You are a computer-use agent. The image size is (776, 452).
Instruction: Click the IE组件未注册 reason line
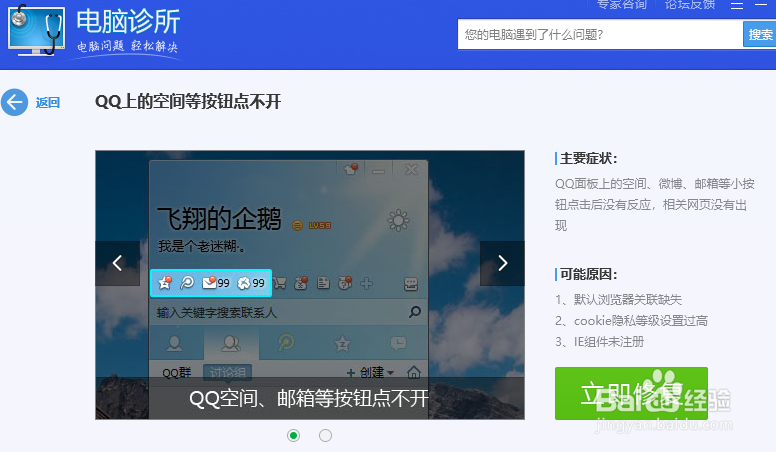pos(600,342)
